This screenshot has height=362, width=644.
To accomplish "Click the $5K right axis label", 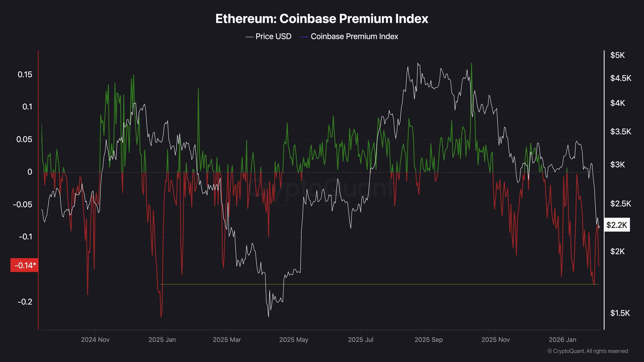I will [x=617, y=55].
